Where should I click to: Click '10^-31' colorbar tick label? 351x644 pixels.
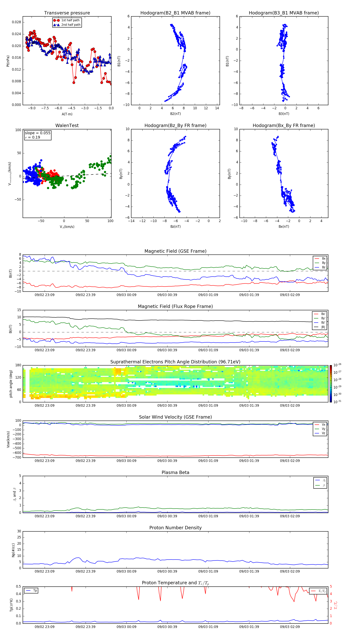(x=337, y=402)
